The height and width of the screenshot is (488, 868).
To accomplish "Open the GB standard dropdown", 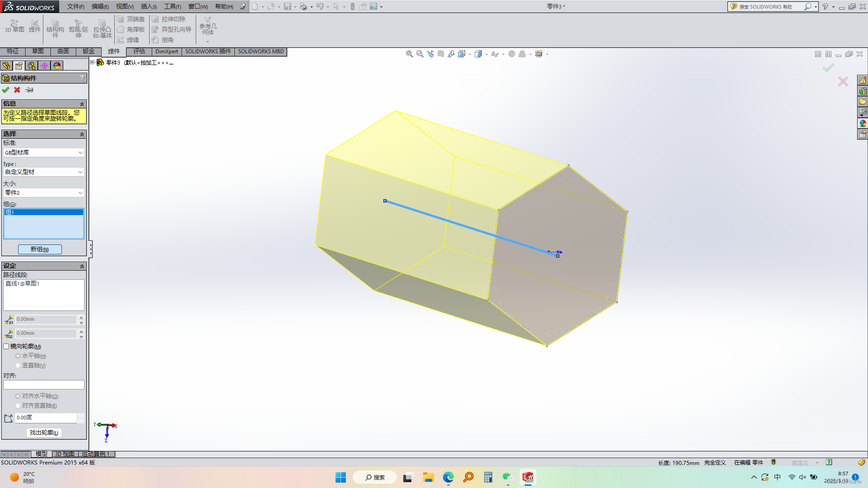I will pyautogui.click(x=43, y=153).
